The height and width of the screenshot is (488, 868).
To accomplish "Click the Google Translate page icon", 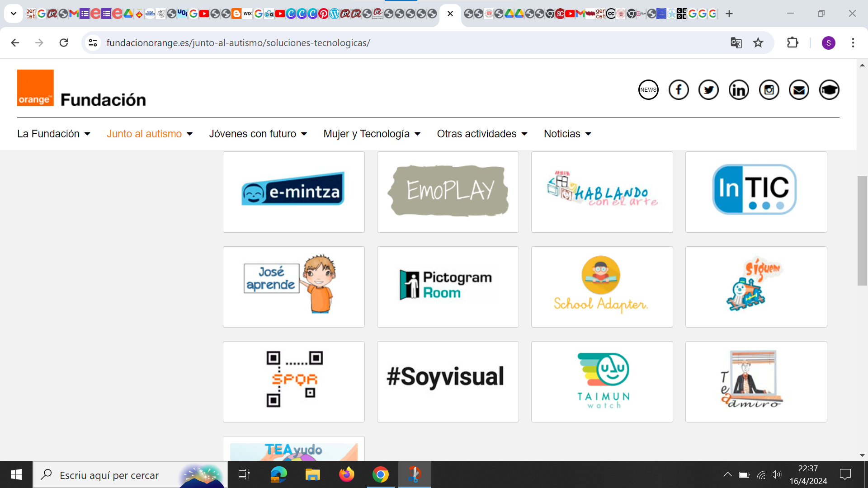I will (x=736, y=43).
